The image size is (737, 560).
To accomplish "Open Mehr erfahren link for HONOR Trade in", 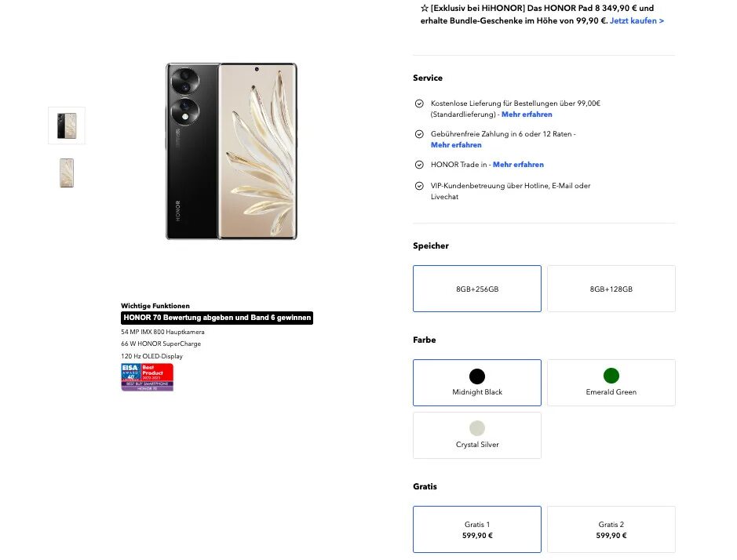I will click(518, 165).
